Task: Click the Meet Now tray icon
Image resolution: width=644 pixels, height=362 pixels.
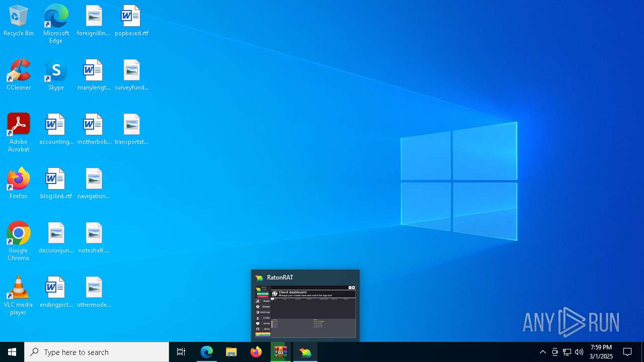Action: pos(555,352)
